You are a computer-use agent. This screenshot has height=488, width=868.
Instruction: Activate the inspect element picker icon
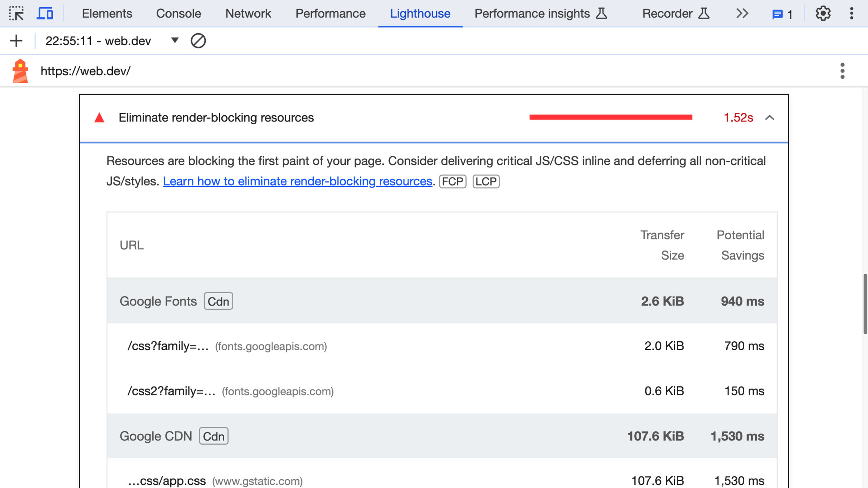[16, 14]
